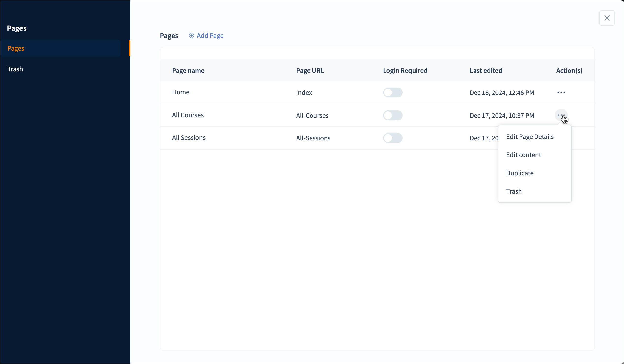The image size is (624, 364).
Task: Move the page to Trash via the menu
Action: tap(514, 191)
